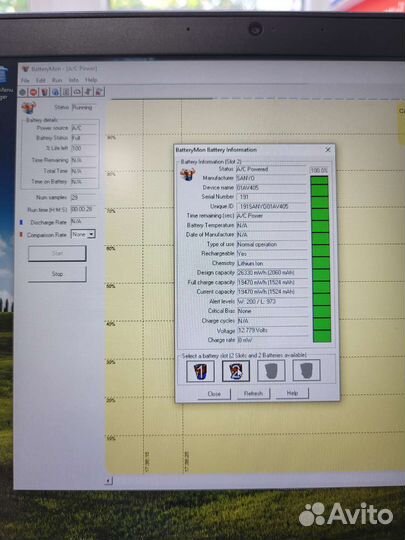The image size is (405, 540).
Task: Click the Refresh button
Action: pyautogui.click(x=253, y=393)
